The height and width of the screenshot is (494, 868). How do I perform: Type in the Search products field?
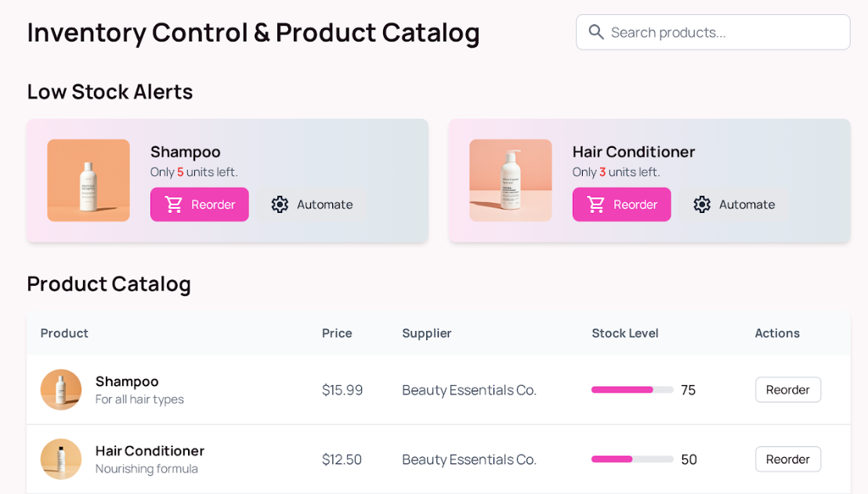(725, 32)
